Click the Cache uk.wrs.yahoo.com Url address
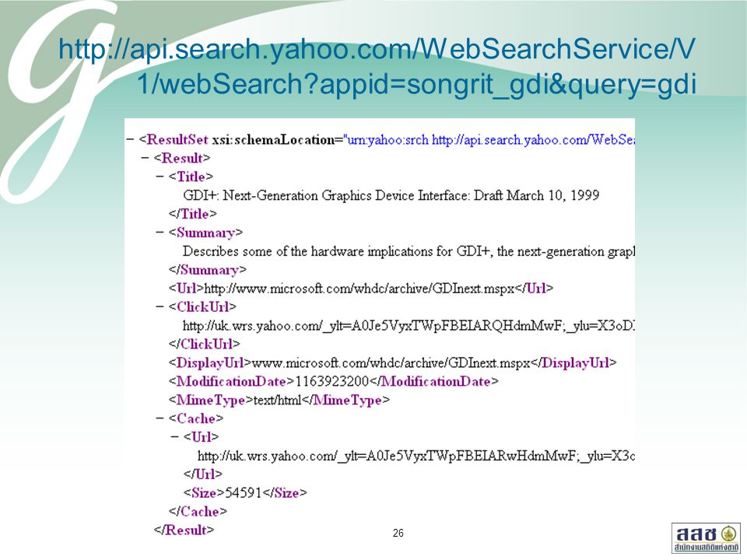Image resolution: width=747 pixels, height=560 pixels. point(416,457)
